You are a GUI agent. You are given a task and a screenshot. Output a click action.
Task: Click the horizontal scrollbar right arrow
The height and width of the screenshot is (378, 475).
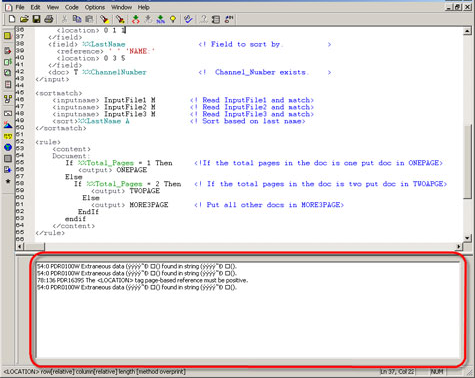(x=459, y=247)
